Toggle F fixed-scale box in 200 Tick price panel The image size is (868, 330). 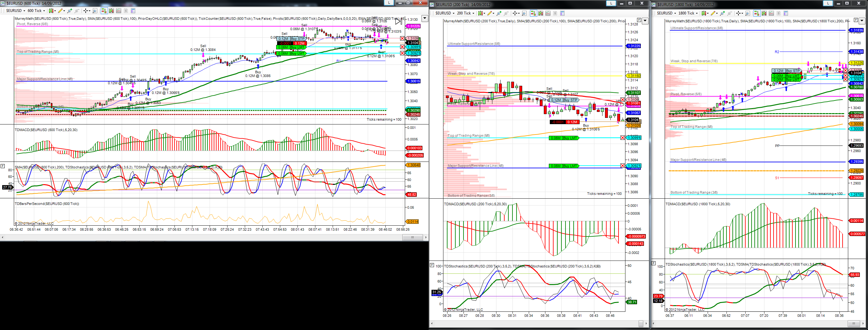pos(639,20)
